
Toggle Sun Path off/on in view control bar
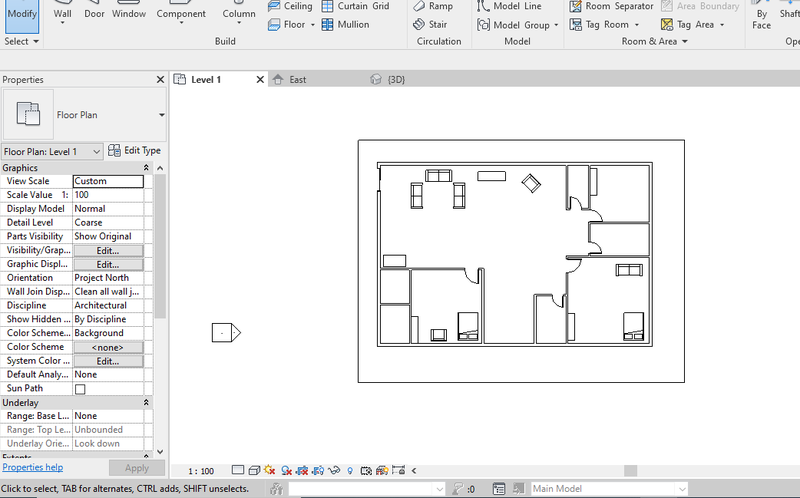(x=270, y=470)
